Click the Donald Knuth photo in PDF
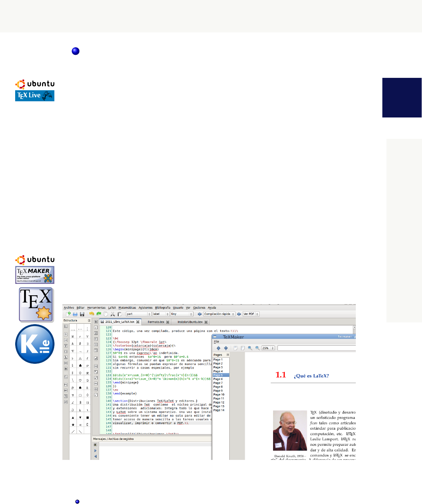The image size is (422, 504). pyautogui.click(x=290, y=430)
